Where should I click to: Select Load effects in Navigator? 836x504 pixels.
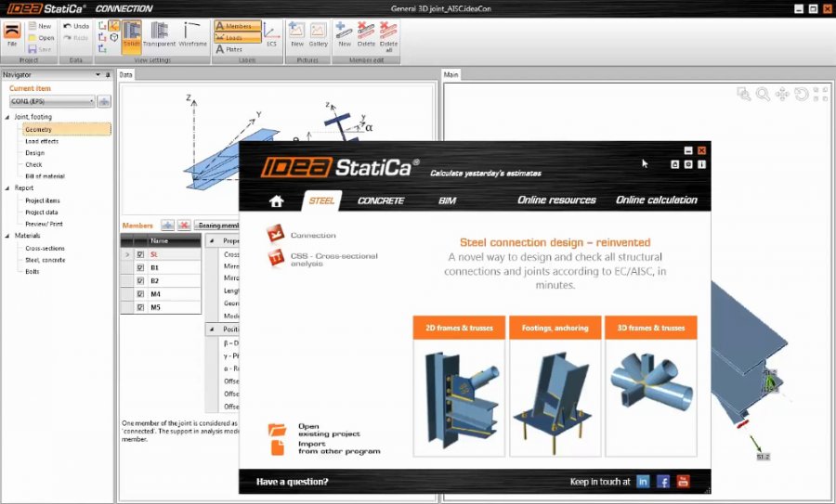tap(42, 141)
